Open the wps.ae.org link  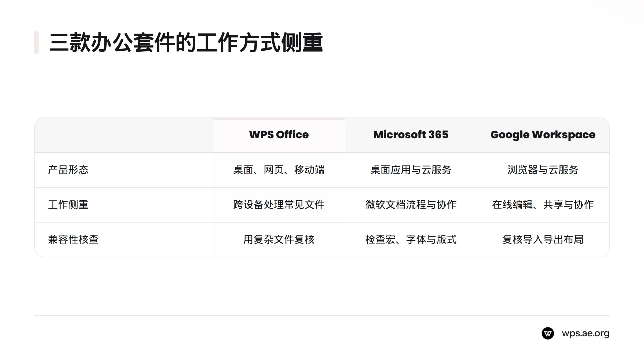(x=586, y=333)
